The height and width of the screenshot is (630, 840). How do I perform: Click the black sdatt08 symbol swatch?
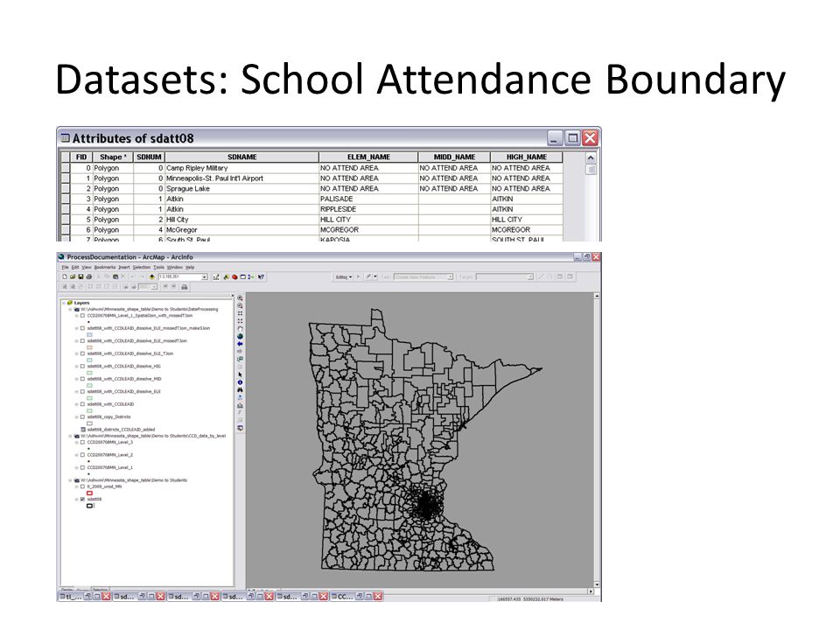pyautogui.click(x=89, y=506)
